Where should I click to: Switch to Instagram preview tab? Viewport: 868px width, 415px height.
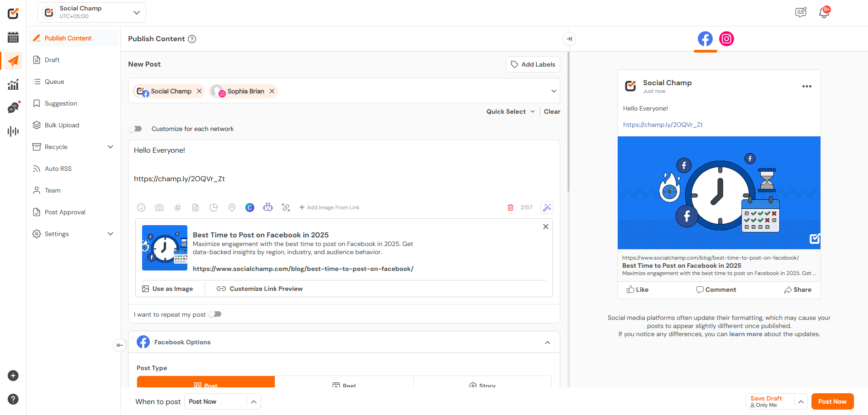[727, 39]
